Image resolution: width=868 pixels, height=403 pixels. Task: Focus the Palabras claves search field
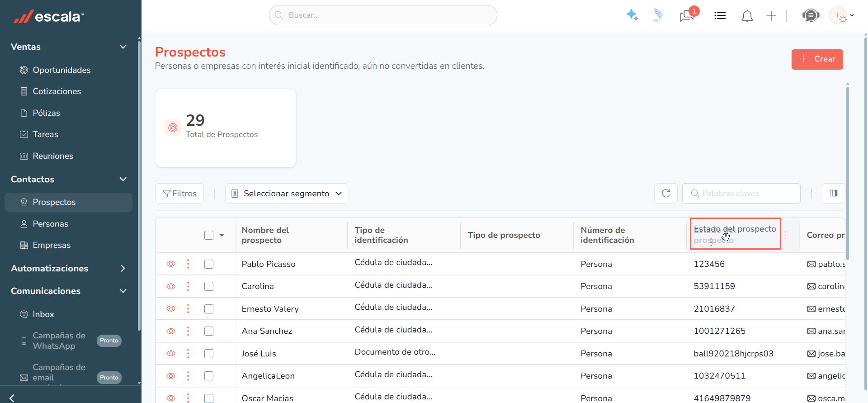pos(741,193)
